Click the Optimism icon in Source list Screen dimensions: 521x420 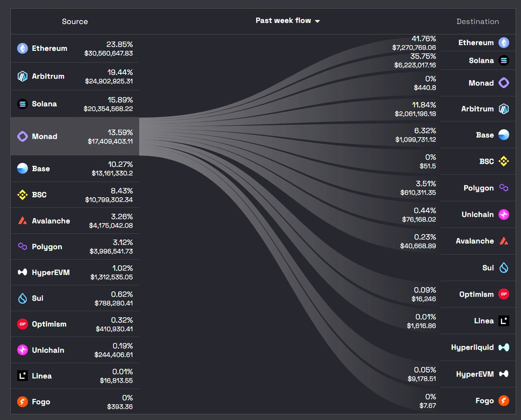click(23, 324)
